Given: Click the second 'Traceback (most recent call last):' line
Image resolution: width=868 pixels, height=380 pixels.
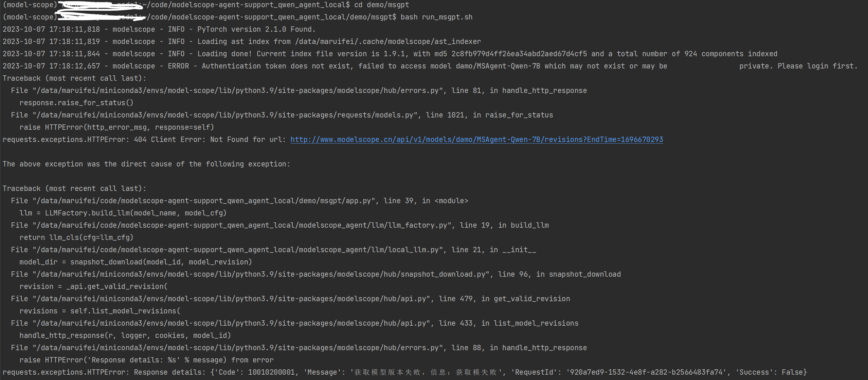Looking at the screenshot, I should (x=74, y=188).
